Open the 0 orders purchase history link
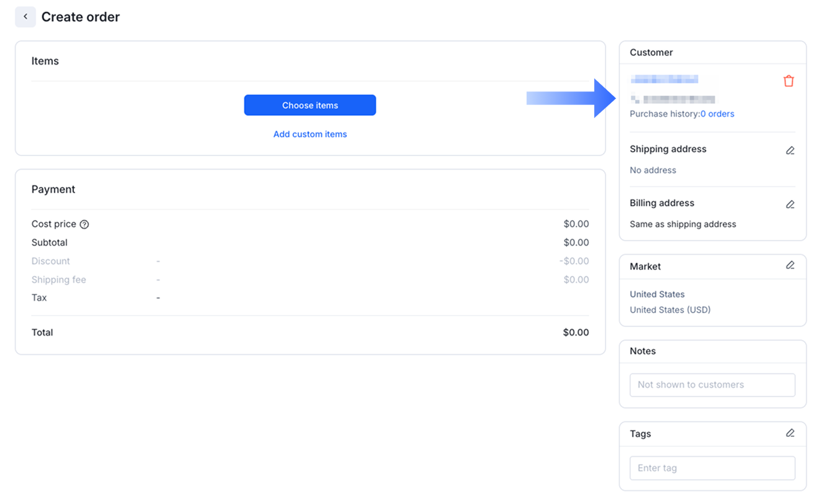The height and width of the screenshot is (504, 820). pos(717,114)
